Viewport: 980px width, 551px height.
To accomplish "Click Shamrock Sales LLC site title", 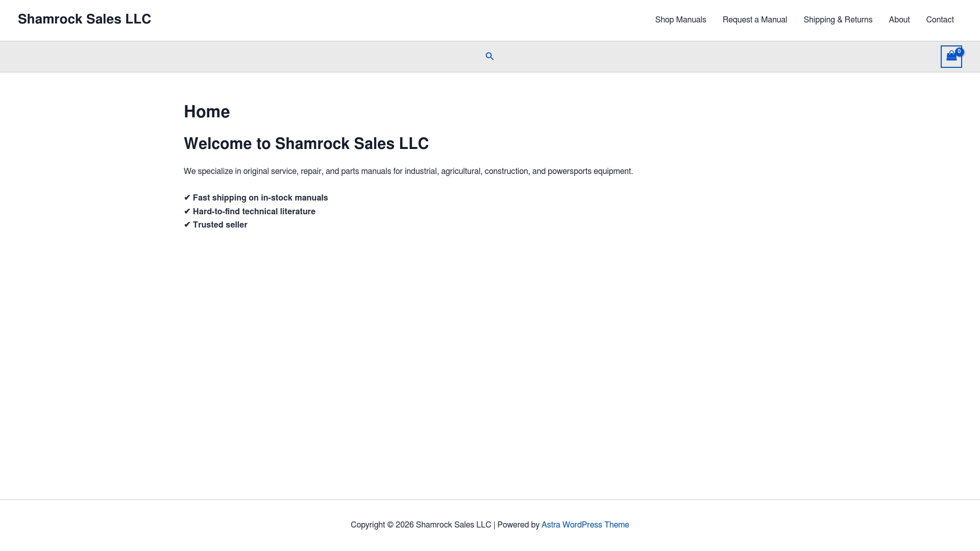I will pos(84,19).
